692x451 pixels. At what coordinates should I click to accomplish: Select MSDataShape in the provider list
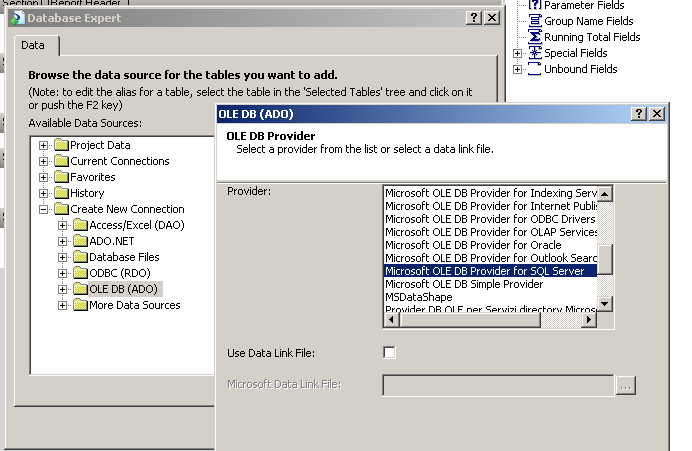point(490,297)
